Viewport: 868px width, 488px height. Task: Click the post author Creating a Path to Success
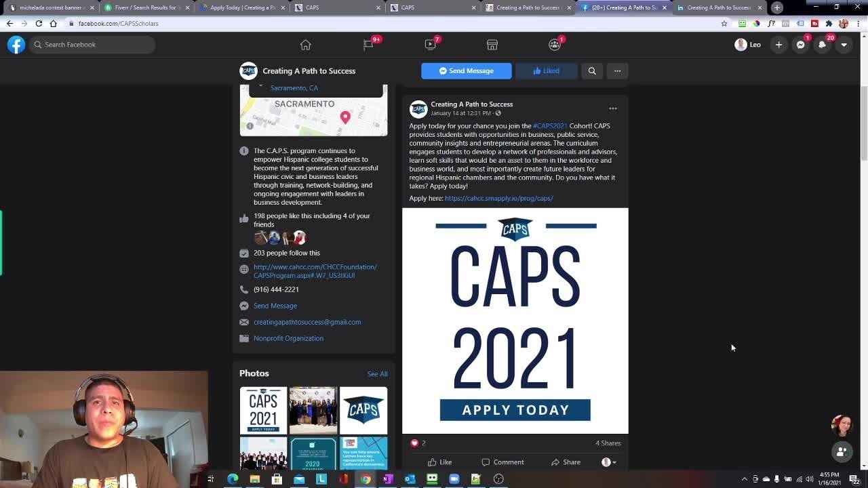tap(472, 104)
